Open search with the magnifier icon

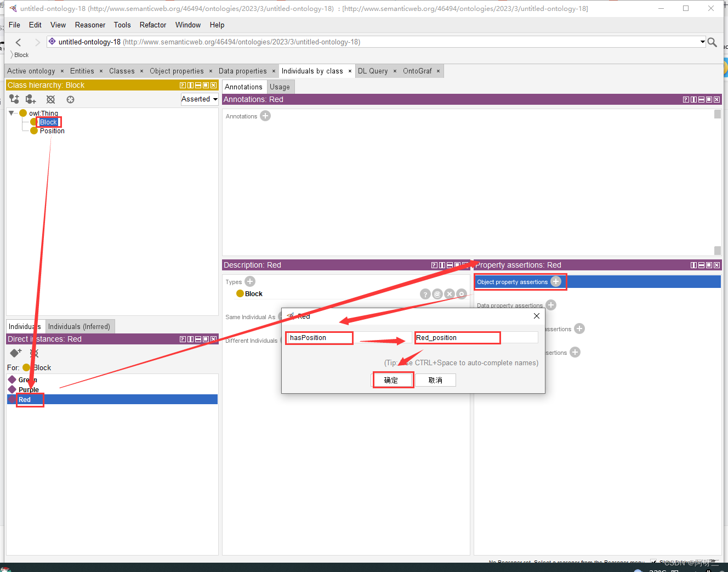pos(712,42)
